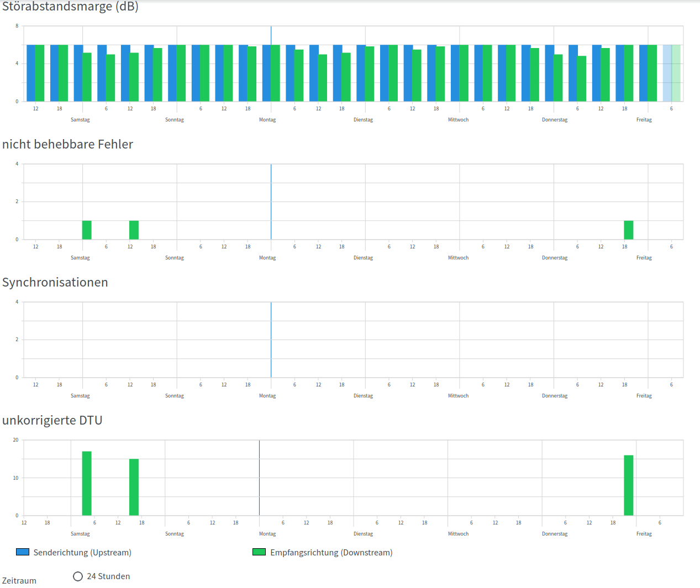Click the blue Senderichtung (Upstream) legend swatch
This screenshot has width=700, height=588.
click(x=23, y=552)
